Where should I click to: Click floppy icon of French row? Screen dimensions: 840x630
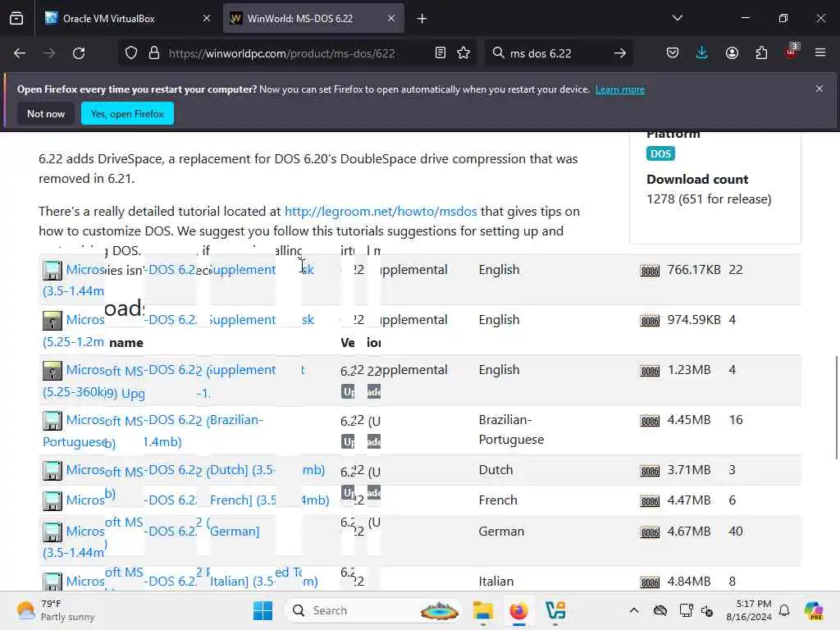52,501
